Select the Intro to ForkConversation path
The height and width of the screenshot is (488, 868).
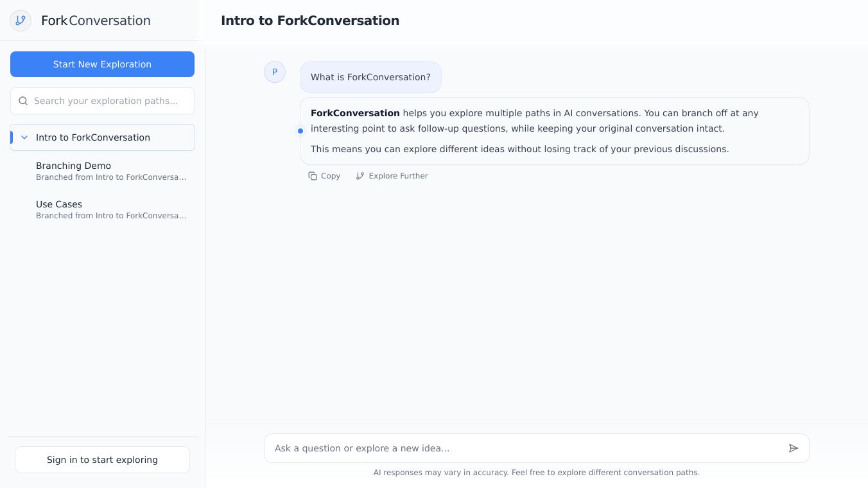click(93, 137)
